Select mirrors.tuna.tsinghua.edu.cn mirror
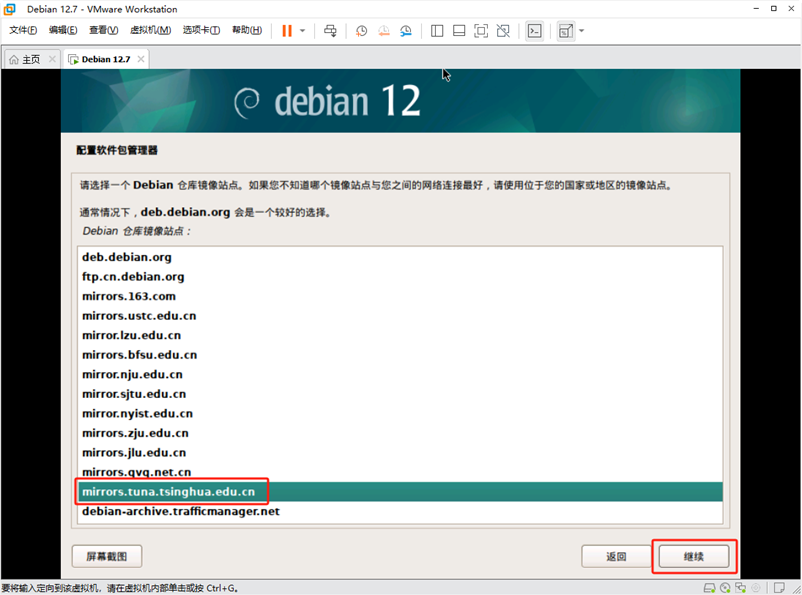802x595 pixels. [400, 492]
